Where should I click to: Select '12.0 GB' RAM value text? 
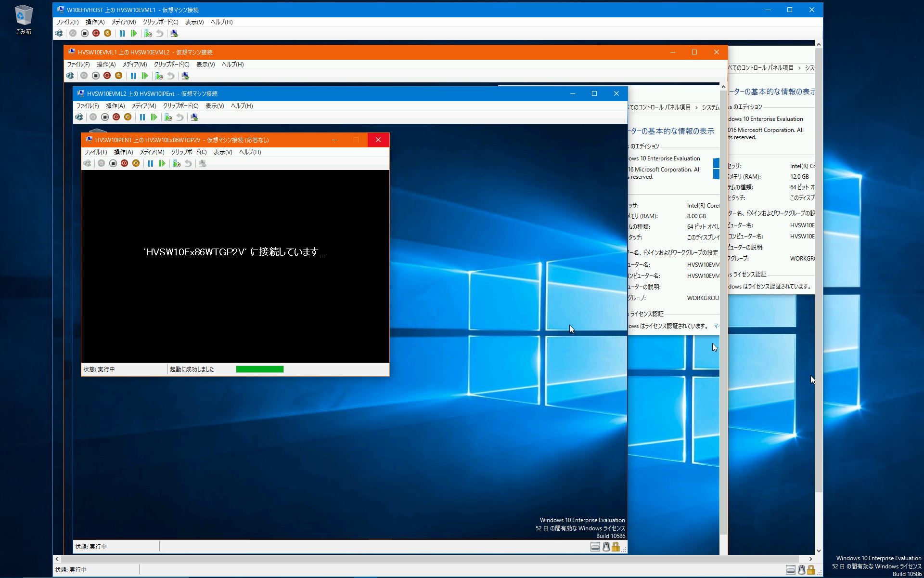click(799, 177)
